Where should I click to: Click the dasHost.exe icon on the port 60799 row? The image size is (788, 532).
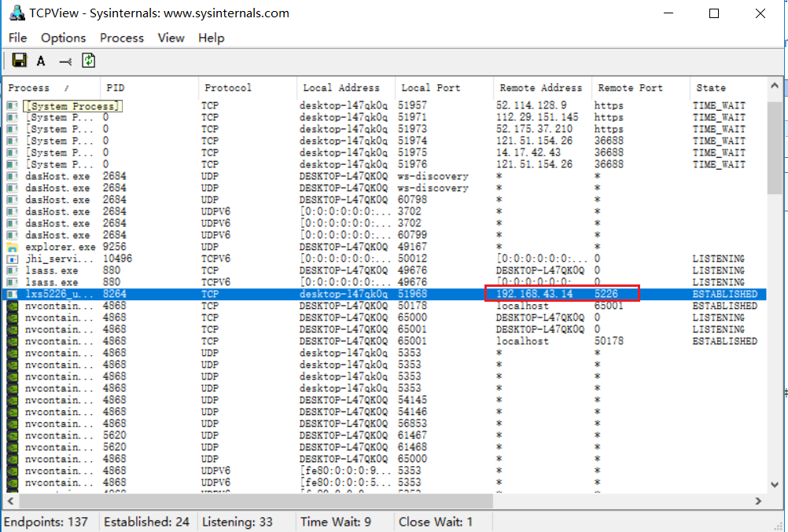pos(12,235)
